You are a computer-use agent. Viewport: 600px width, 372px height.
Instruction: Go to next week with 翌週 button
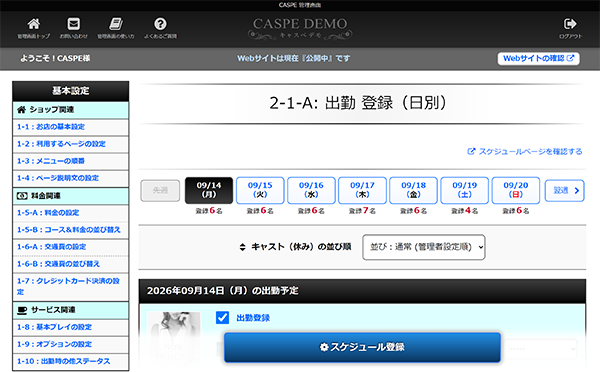pyautogui.click(x=565, y=190)
